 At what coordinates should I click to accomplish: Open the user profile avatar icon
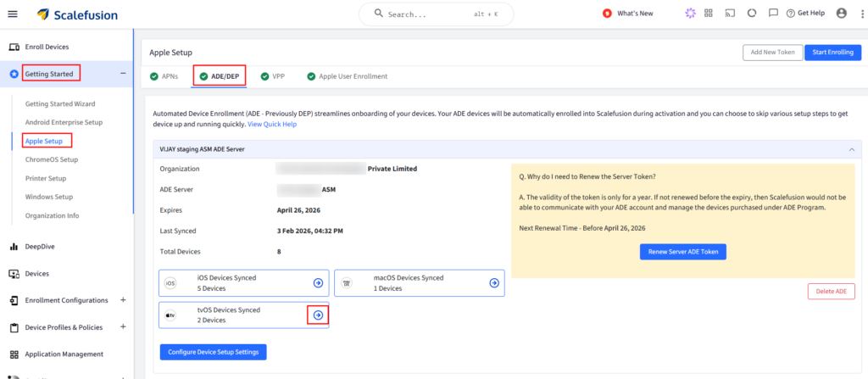point(842,14)
